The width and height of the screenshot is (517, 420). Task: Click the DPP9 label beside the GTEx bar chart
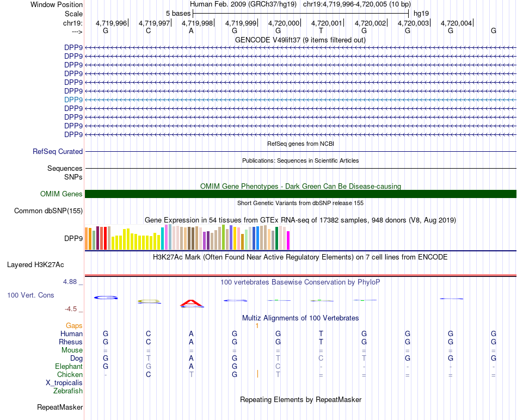click(x=73, y=238)
